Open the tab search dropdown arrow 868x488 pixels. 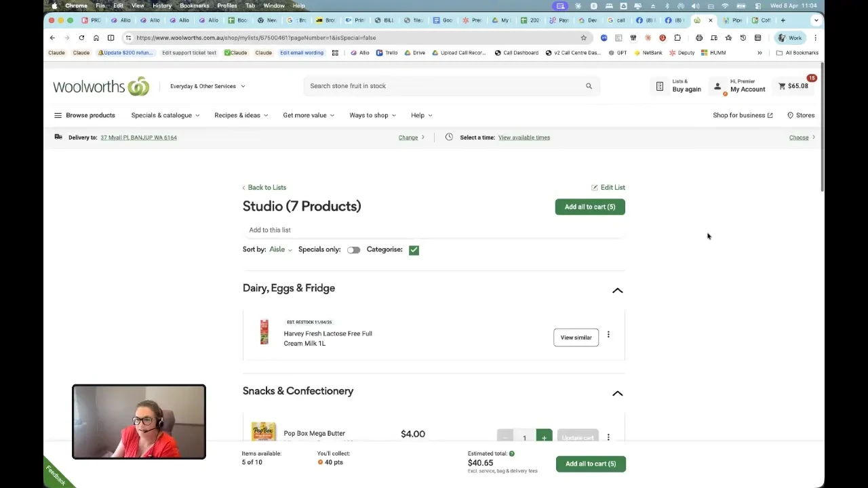coord(816,20)
